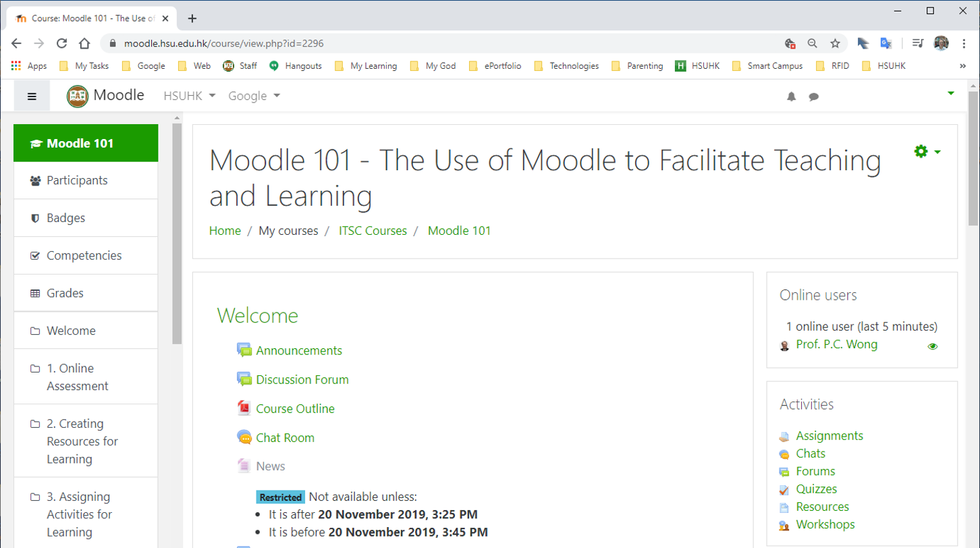The height and width of the screenshot is (548, 980).
Task: Go to Home via the breadcrumb link
Action: pos(225,230)
